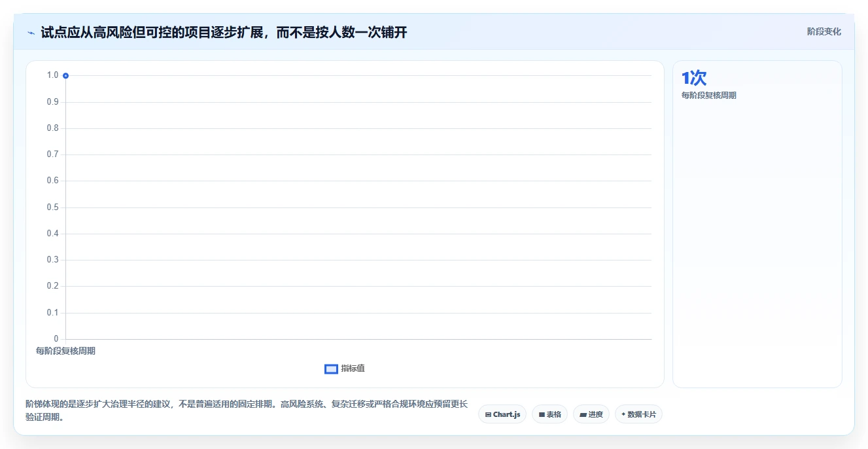Viewport: 868px width, 449px height.
Task: Click the data point at 1.0
Action: coord(65,75)
